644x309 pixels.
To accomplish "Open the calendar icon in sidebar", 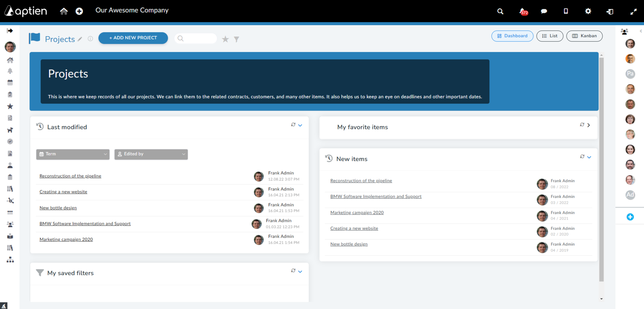I will 10,83.
